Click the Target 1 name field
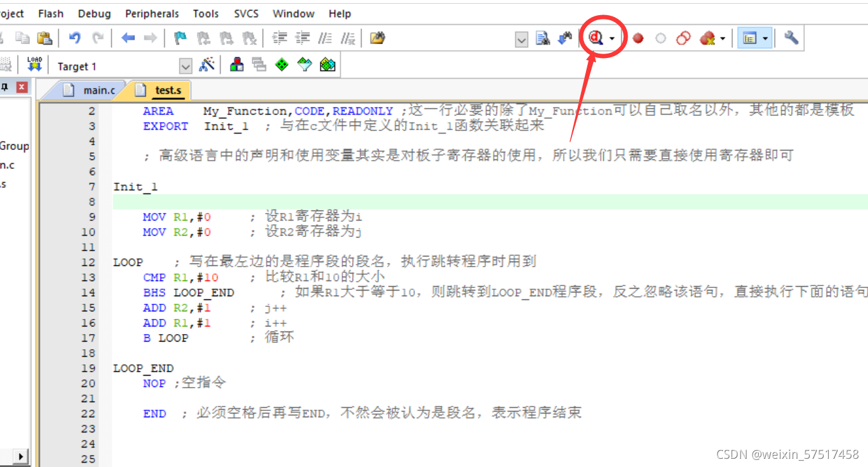This screenshot has width=868, height=467. pyautogui.click(x=117, y=66)
